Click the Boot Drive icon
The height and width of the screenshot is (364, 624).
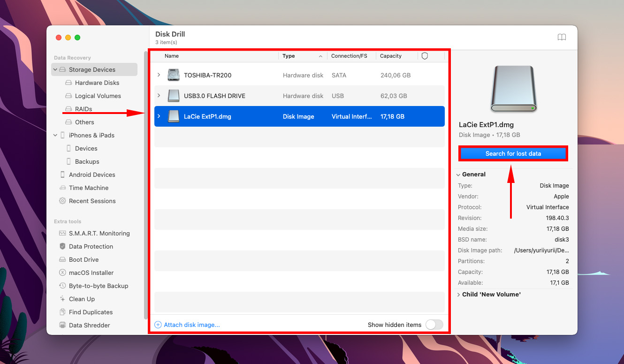(x=62, y=259)
